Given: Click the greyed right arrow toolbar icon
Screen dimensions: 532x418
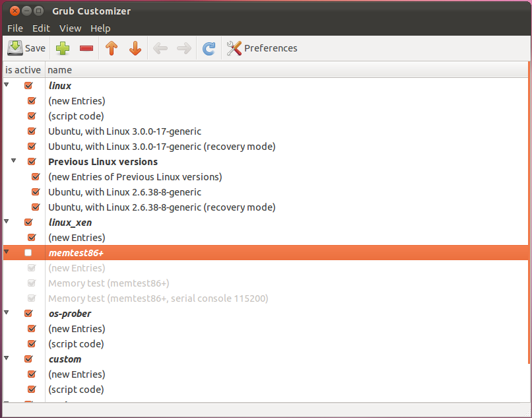Looking at the screenshot, I should point(184,48).
